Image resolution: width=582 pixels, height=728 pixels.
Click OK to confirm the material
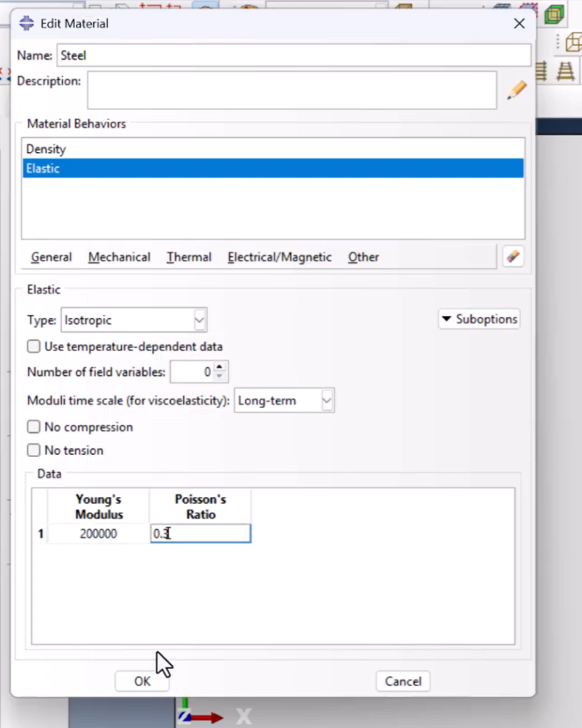tap(142, 681)
